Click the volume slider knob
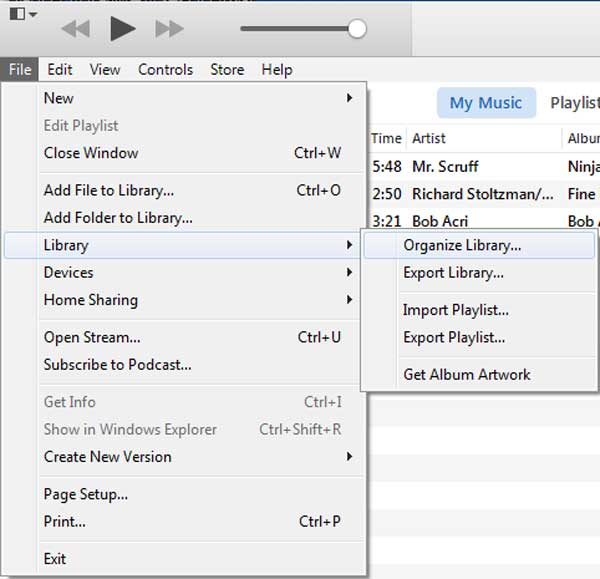The width and height of the screenshot is (600, 579). point(356,29)
